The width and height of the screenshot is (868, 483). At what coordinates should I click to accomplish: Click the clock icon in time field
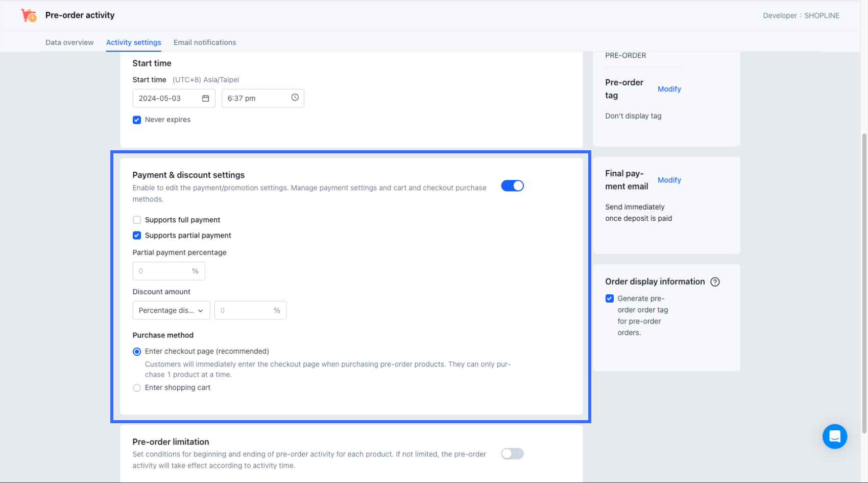point(295,98)
